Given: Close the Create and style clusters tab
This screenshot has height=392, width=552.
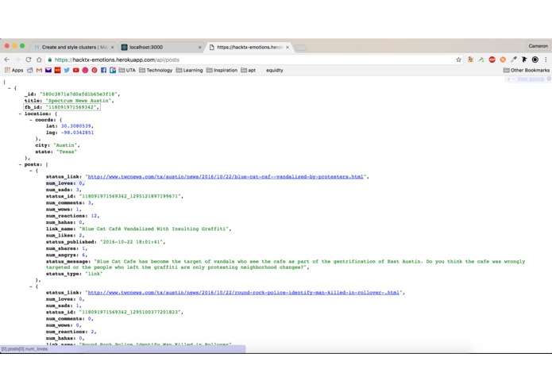Looking at the screenshot, I should coord(112,47).
